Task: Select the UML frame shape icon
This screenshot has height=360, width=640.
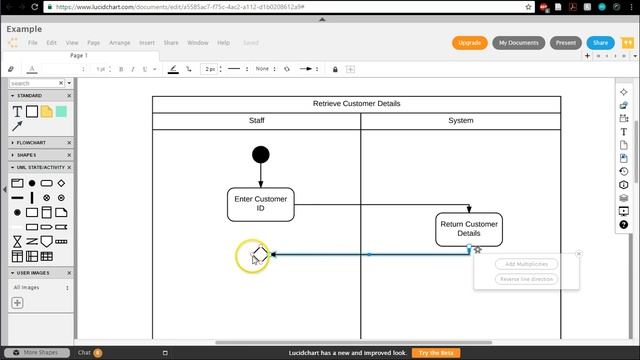Action: pyautogui.click(x=17, y=183)
